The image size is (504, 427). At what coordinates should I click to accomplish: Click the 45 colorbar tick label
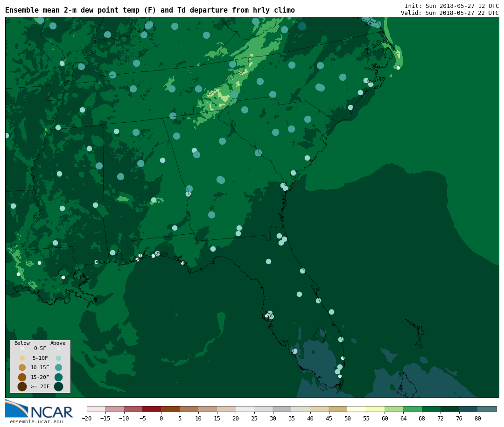tap(329, 418)
